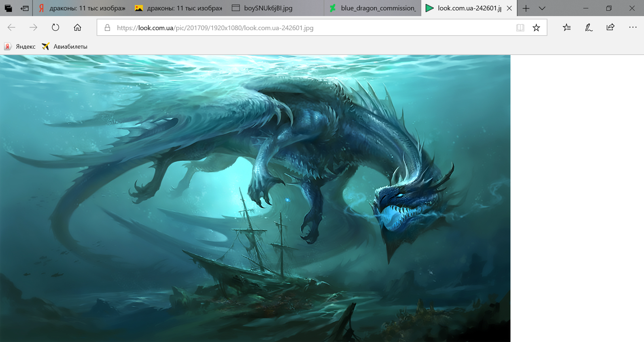The height and width of the screenshot is (342, 644).
Task: Add this page to favorites star
Action: [x=536, y=27]
